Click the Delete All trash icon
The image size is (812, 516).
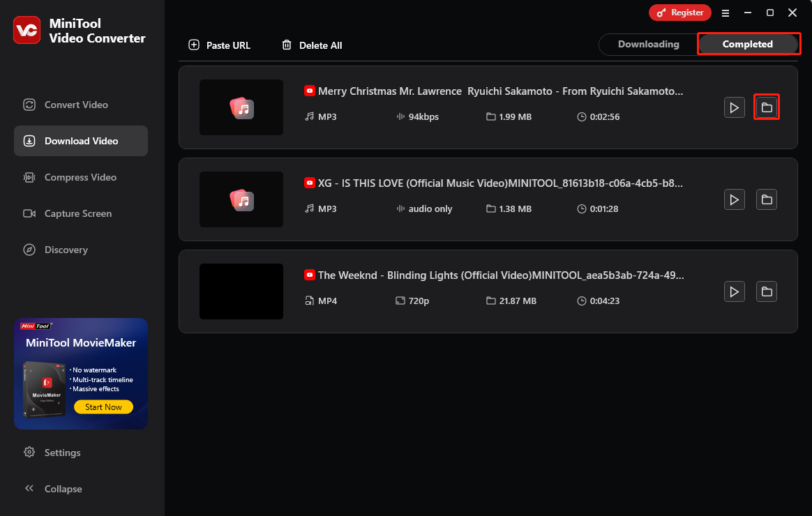click(287, 45)
